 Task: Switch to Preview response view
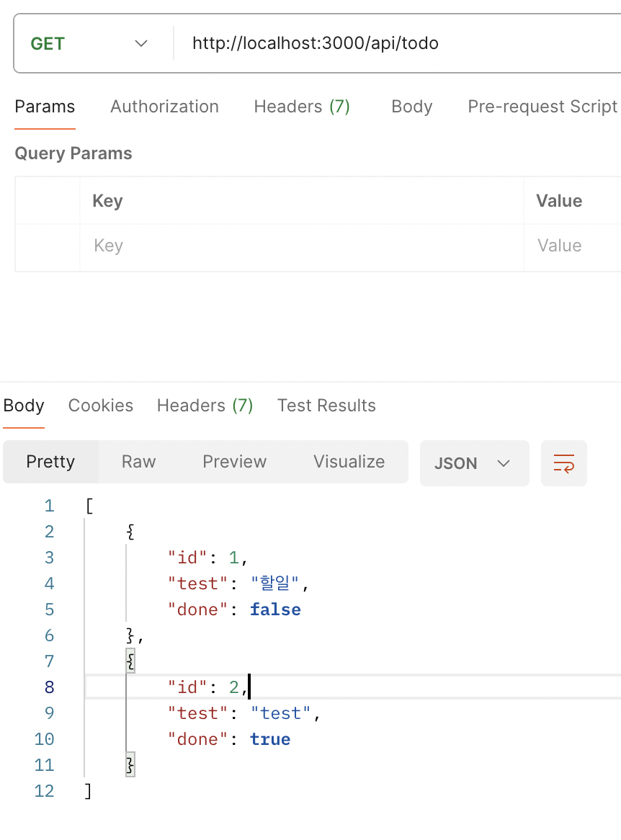point(234,462)
